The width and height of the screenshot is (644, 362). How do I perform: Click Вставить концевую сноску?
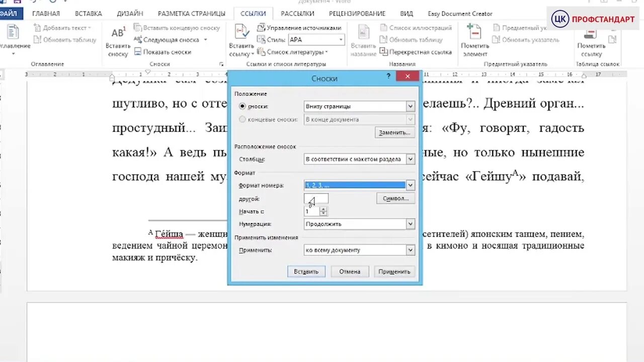pyautogui.click(x=177, y=28)
